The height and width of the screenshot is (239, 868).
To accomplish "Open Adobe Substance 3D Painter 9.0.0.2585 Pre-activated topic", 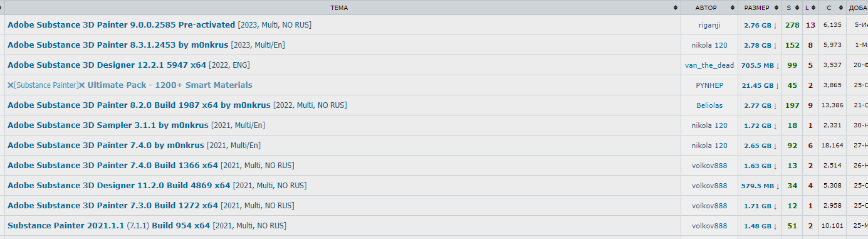I will (x=122, y=25).
